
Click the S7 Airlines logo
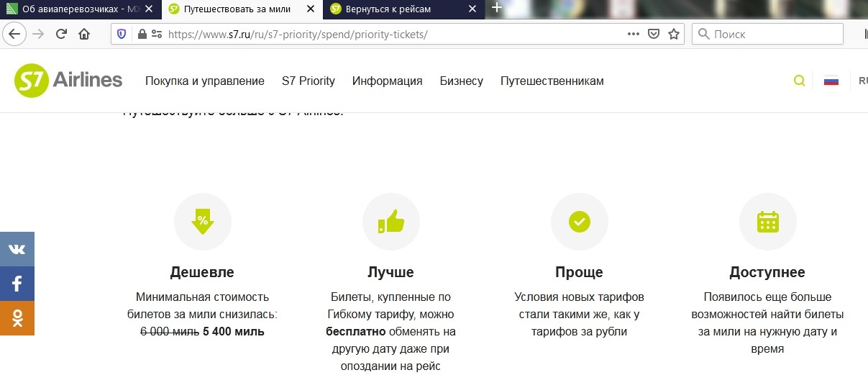tap(68, 81)
